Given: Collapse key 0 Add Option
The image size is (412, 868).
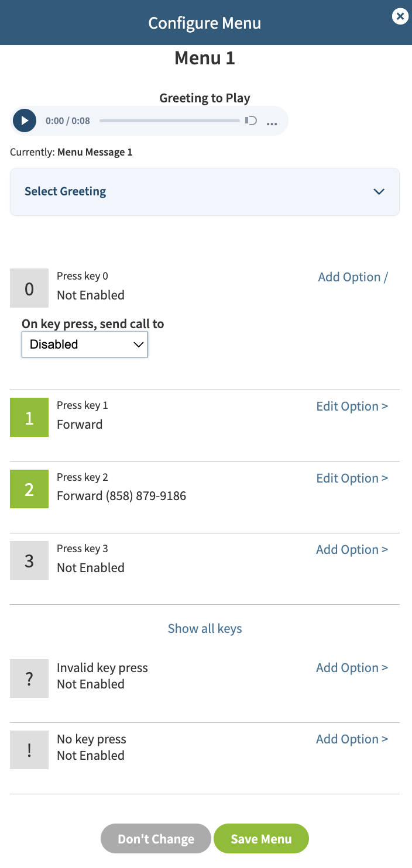Looking at the screenshot, I should [353, 277].
